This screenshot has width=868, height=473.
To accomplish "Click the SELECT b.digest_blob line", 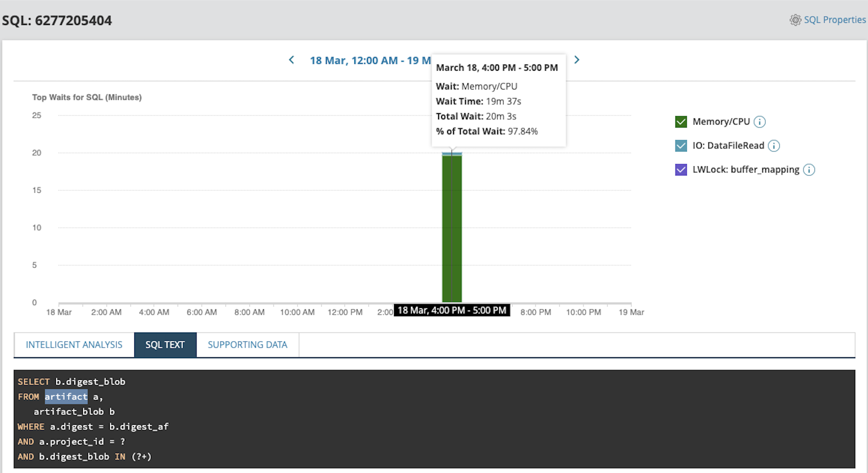I will [x=71, y=381].
